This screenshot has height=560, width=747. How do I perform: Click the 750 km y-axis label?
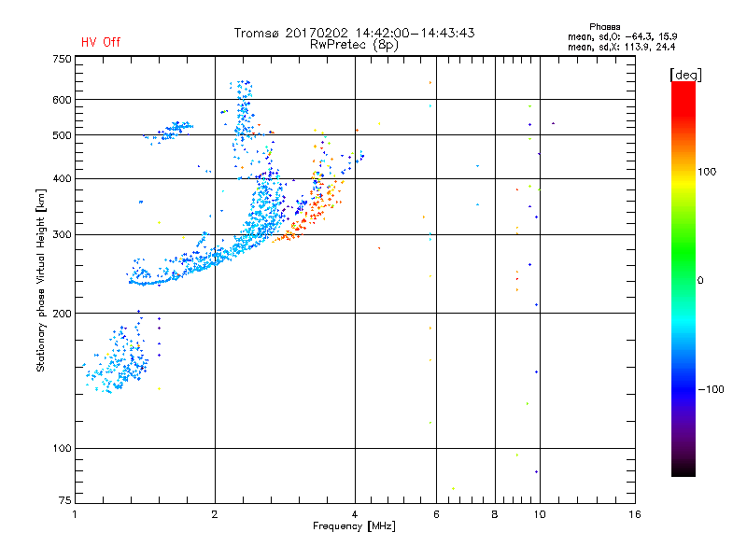point(62,59)
